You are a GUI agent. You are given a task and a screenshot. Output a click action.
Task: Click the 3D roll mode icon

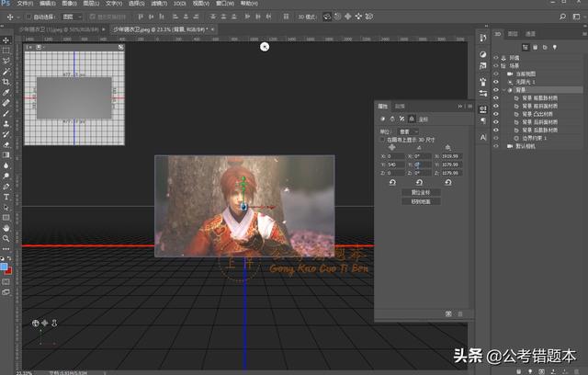337,17
